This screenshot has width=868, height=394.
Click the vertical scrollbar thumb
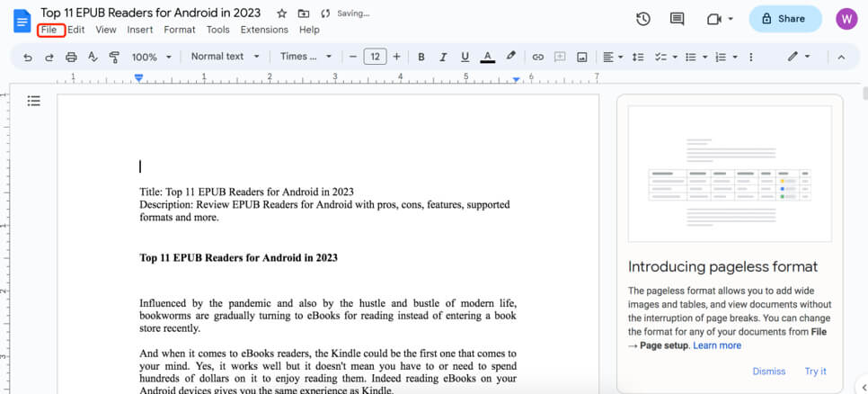[x=864, y=93]
